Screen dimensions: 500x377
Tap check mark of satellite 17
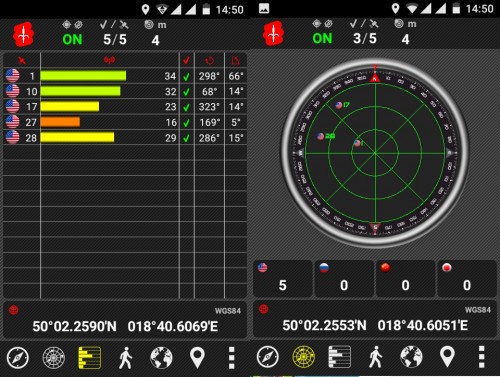[187, 107]
